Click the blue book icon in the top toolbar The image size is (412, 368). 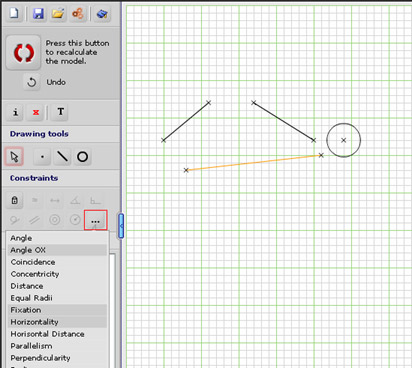tap(102, 14)
